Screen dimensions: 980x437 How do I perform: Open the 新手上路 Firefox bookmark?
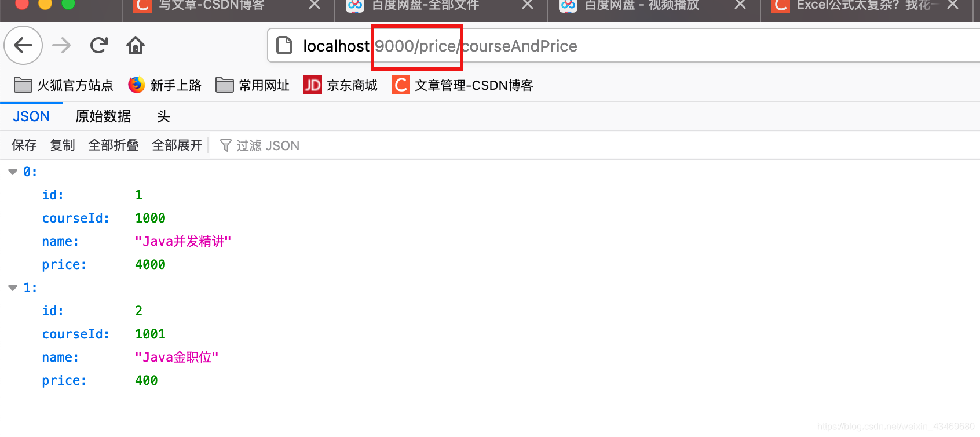click(x=165, y=85)
